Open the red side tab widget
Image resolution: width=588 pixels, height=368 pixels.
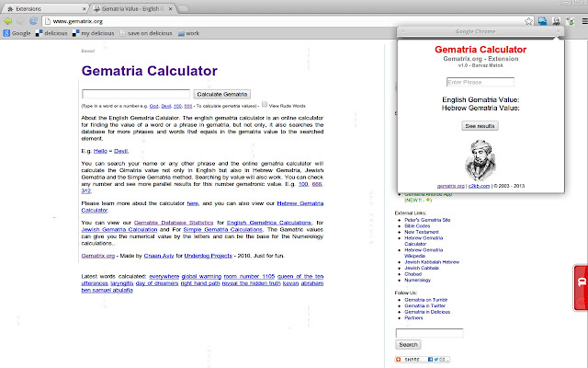point(581,288)
